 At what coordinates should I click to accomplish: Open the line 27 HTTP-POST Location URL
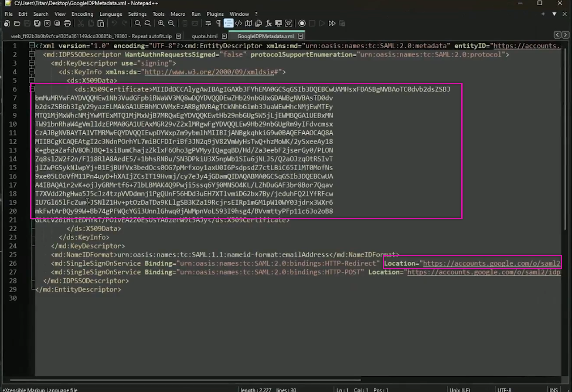click(x=484, y=272)
